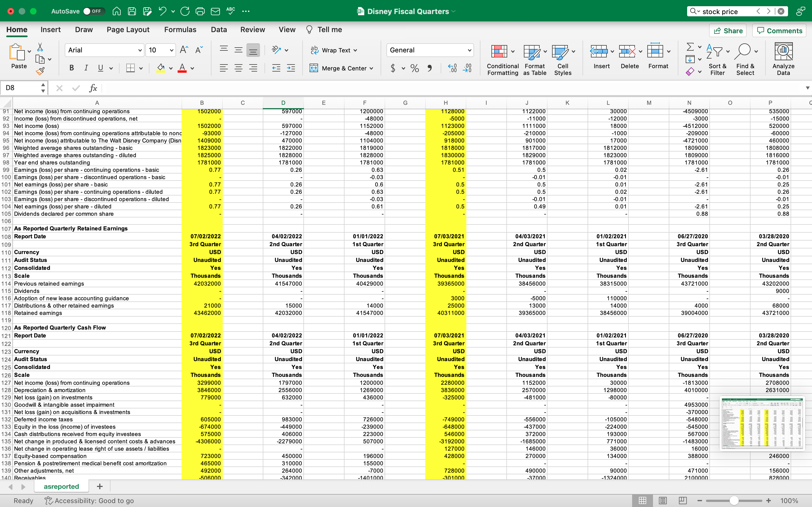Select the asreported sheet tab
This screenshot has height=507, width=812.
point(61,486)
